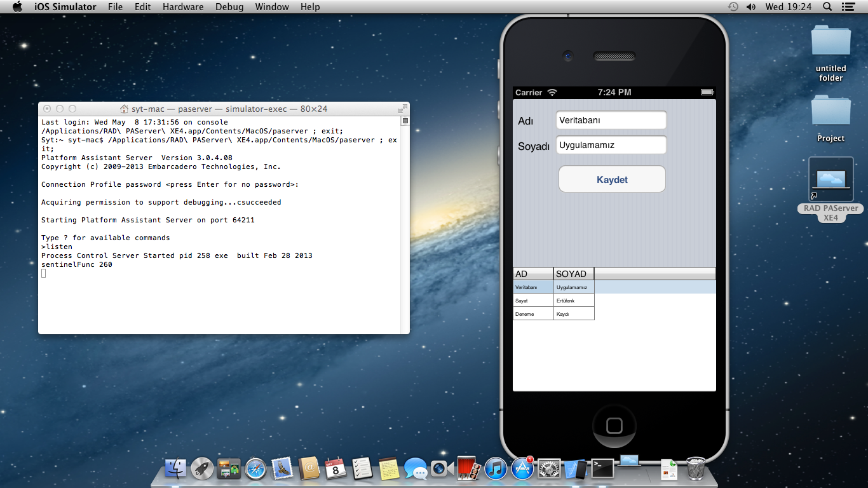Open Finder from the Dock
The width and height of the screenshot is (868, 488).
pos(175,468)
